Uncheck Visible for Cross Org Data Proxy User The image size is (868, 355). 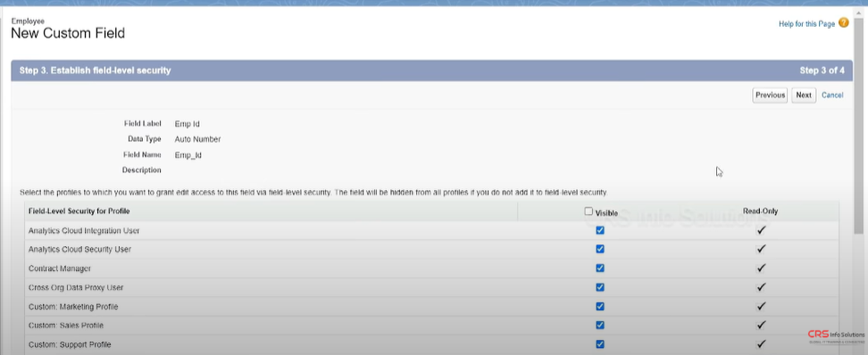600,287
